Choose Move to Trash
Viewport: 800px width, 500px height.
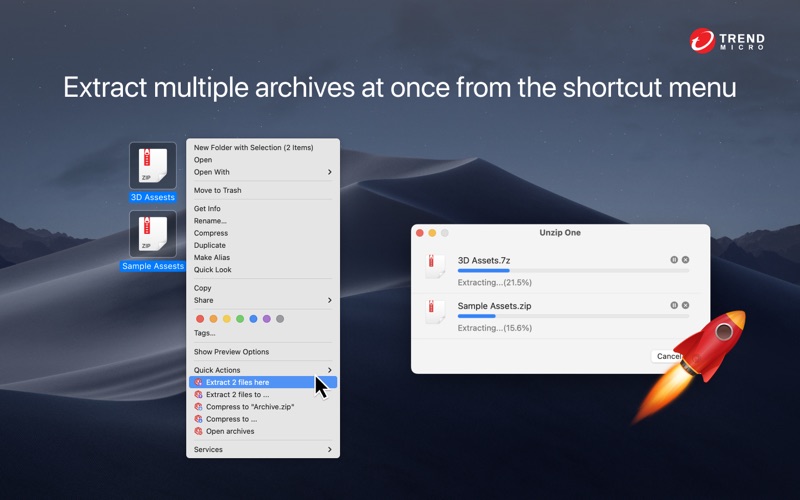(263, 190)
